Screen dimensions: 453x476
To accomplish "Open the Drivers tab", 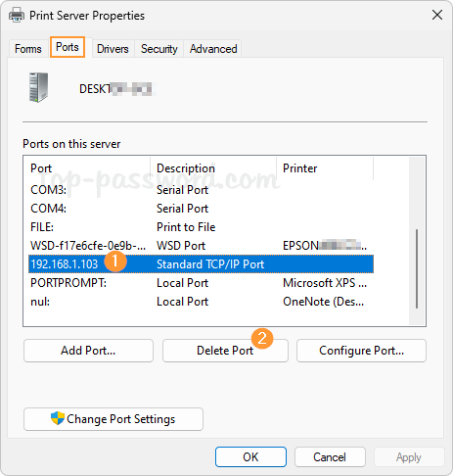I will click(113, 49).
